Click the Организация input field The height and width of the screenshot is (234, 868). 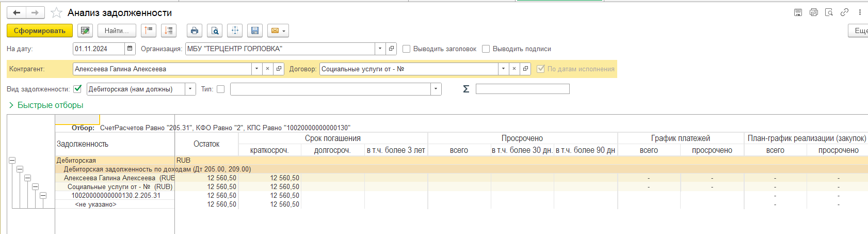280,49
